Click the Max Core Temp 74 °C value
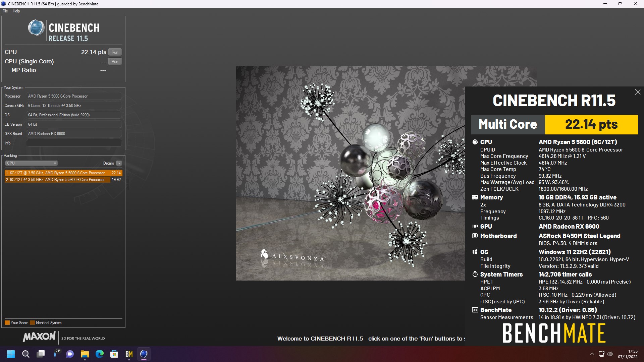Image resolution: width=644 pixels, height=362 pixels. tap(545, 169)
